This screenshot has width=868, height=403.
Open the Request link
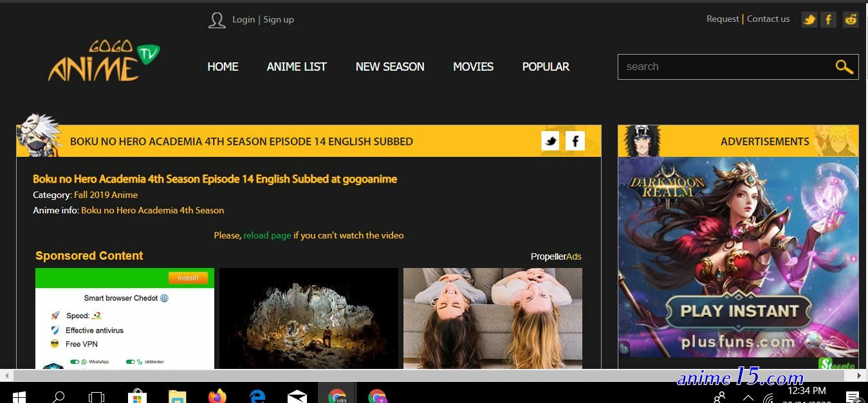coord(723,19)
